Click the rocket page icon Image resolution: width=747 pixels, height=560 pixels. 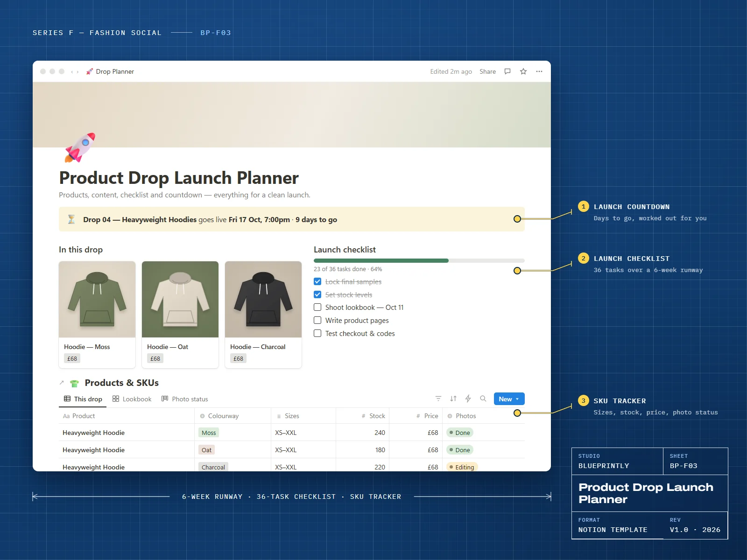coord(80,147)
